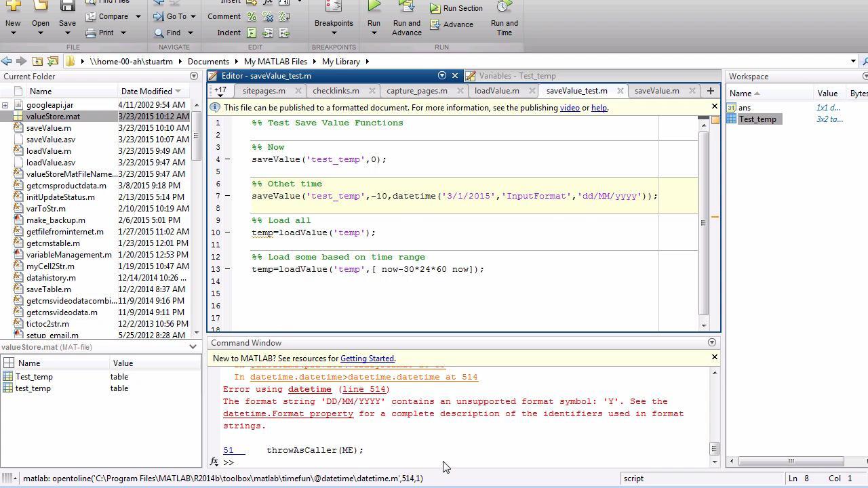Viewport: 868px width, 488px height.
Task: Click the publishing video link
Action: [x=569, y=108]
